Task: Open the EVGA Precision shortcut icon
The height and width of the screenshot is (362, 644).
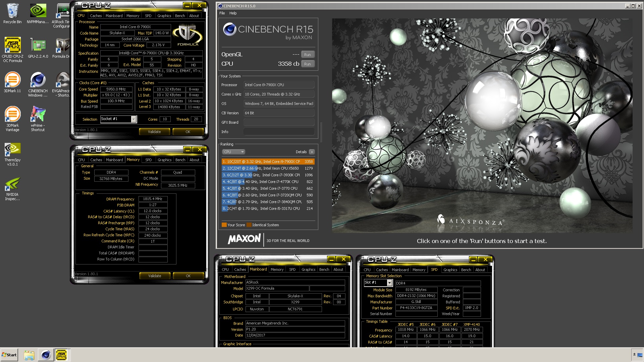Action: [61, 84]
